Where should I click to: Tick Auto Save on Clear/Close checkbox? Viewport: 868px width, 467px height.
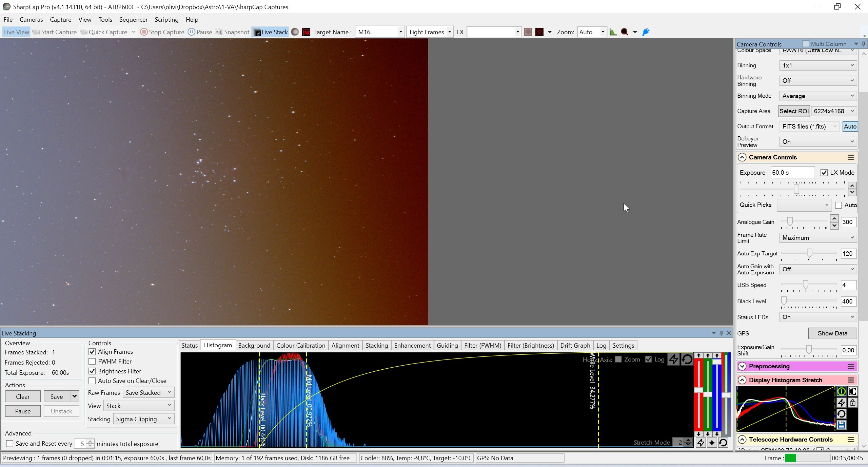coord(92,381)
